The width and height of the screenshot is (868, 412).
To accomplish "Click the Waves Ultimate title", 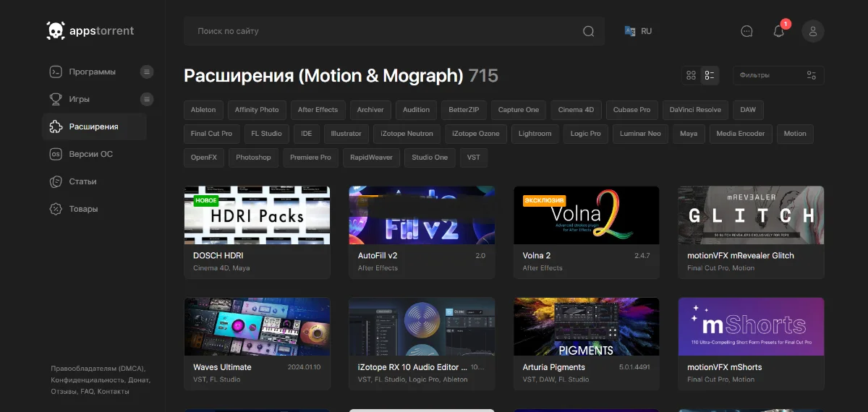I will coord(222,367).
